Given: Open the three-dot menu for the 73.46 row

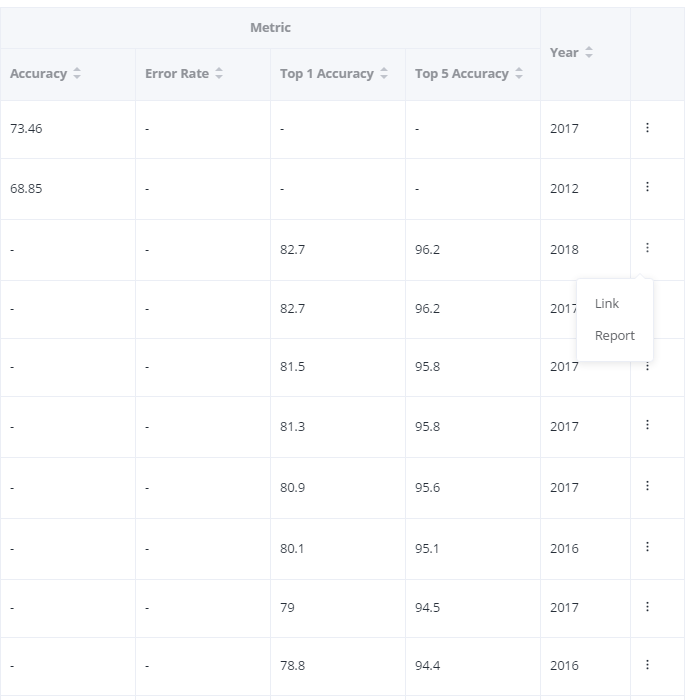Looking at the screenshot, I should click(648, 128).
